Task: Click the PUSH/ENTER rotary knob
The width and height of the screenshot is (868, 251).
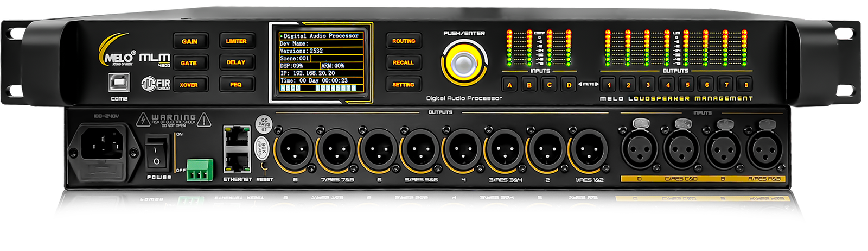Action: (x=464, y=63)
